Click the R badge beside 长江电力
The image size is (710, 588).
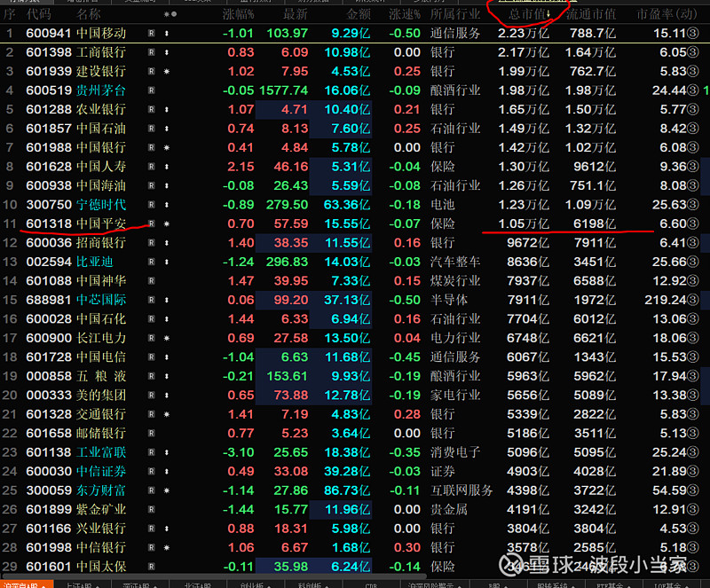(x=152, y=338)
